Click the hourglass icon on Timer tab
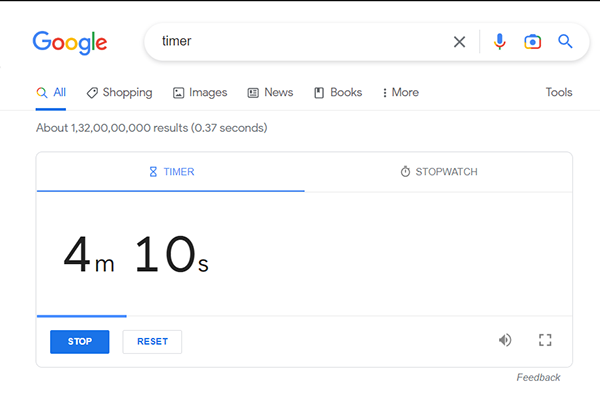 pos(153,172)
